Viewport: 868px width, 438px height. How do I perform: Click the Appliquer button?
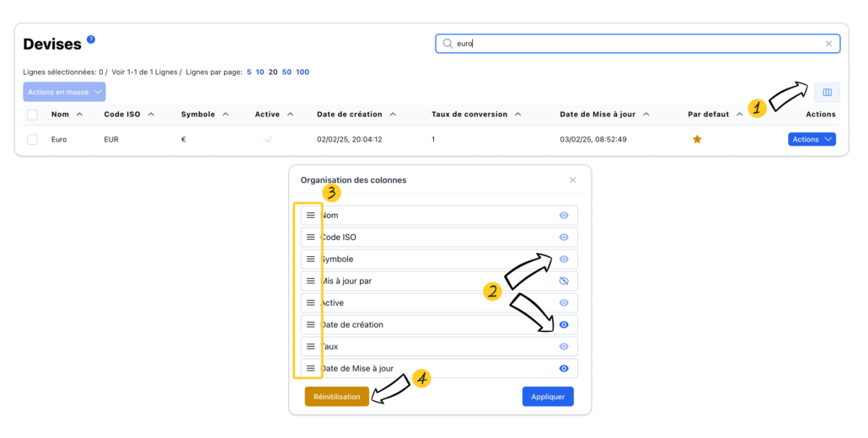(x=548, y=397)
